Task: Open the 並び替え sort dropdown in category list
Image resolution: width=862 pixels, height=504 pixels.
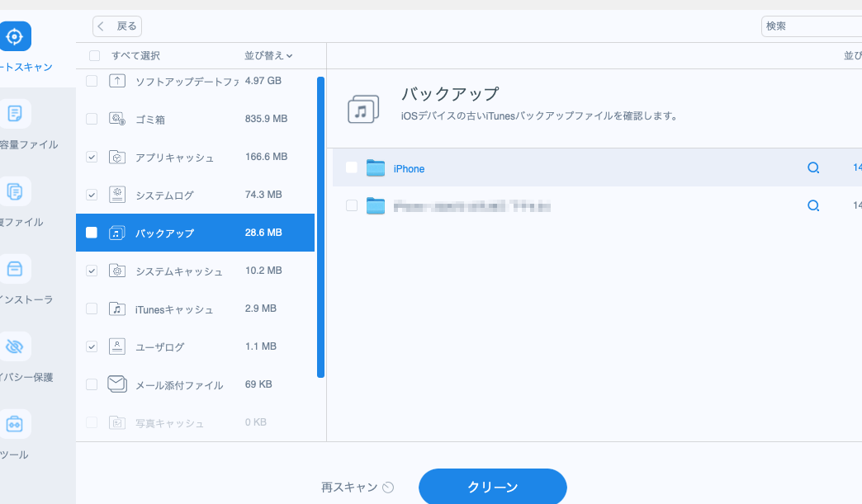Action: 268,55
